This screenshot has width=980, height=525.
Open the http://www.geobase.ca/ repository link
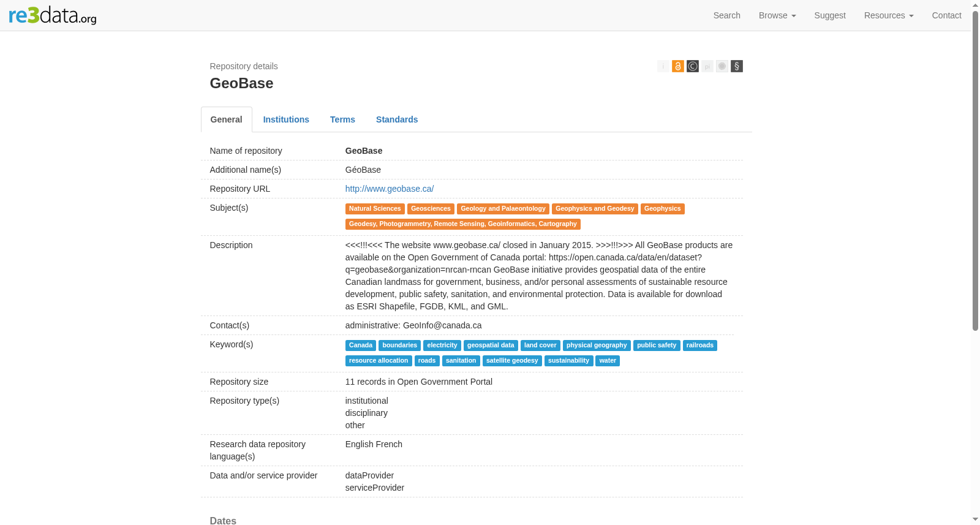[x=390, y=189]
